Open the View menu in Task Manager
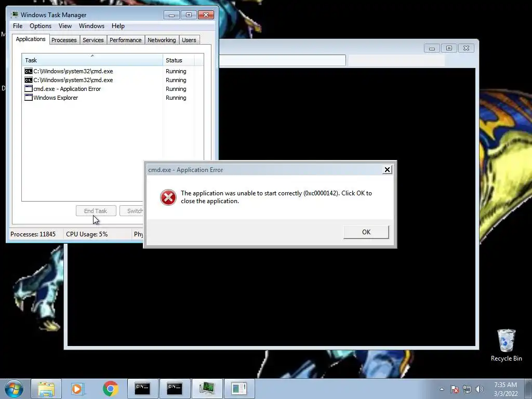 pos(65,26)
